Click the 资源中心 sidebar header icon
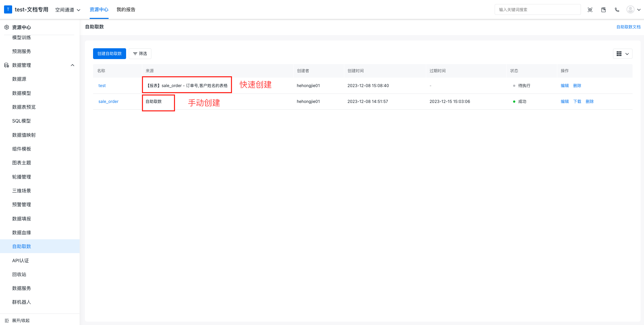This screenshot has width=644, height=325. coord(6,27)
